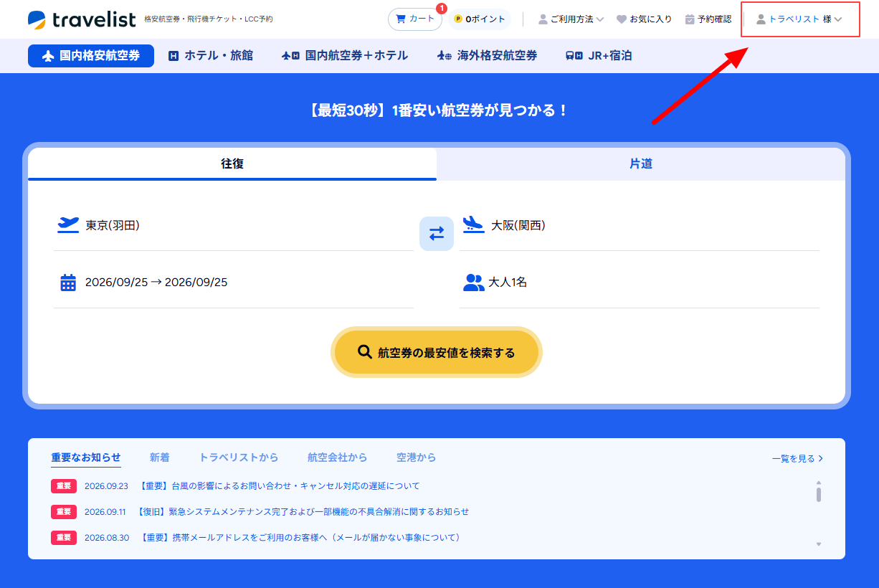
Task: Open the トラベリスト 様 account menu
Action: coord(799,19)
